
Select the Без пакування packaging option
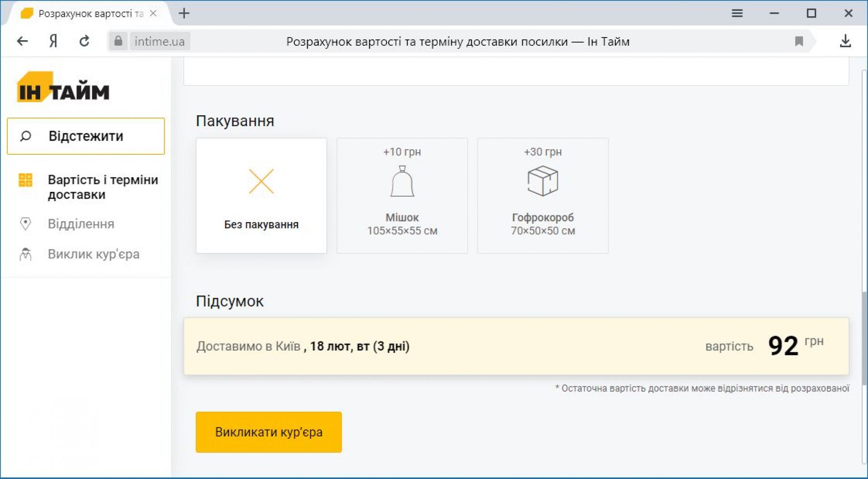pyautogui.click(x=261, y=196)
